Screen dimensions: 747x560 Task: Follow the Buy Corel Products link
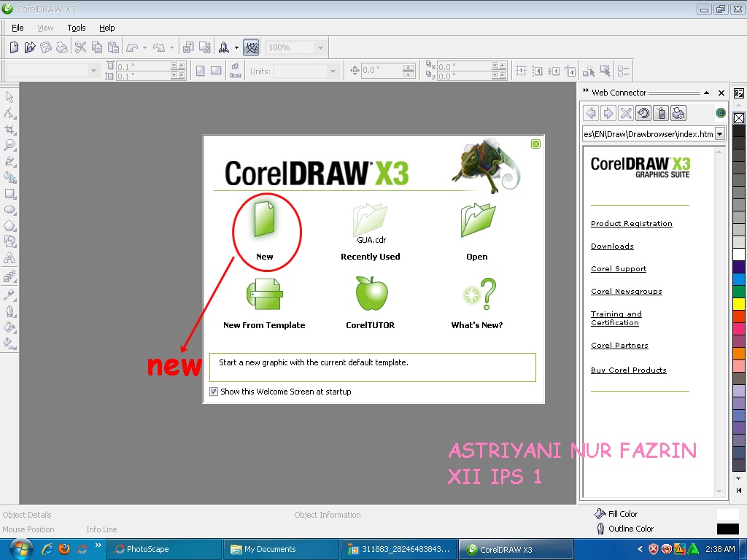click(628, 370)
